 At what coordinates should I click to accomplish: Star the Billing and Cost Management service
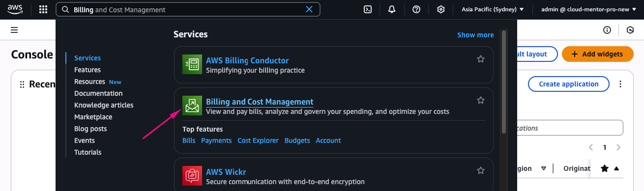point(481,100)
